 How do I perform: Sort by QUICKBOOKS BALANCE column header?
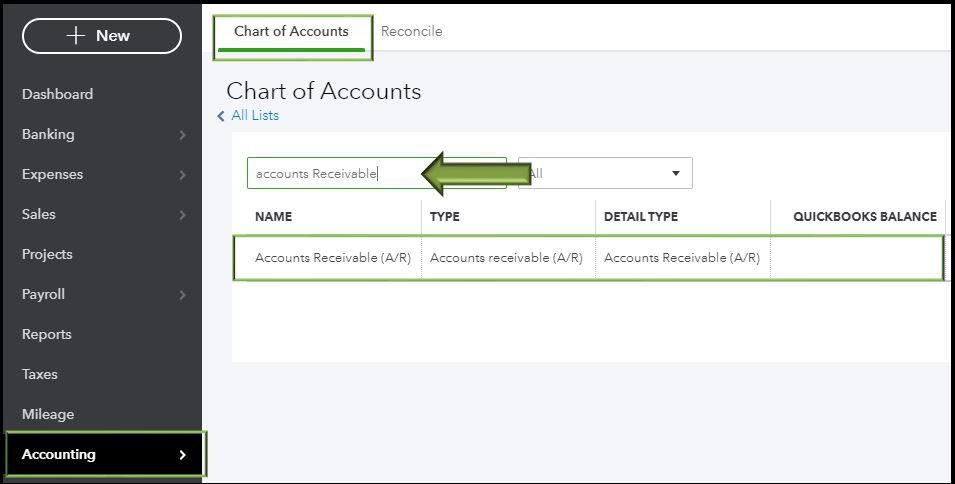tap(864, 217)
